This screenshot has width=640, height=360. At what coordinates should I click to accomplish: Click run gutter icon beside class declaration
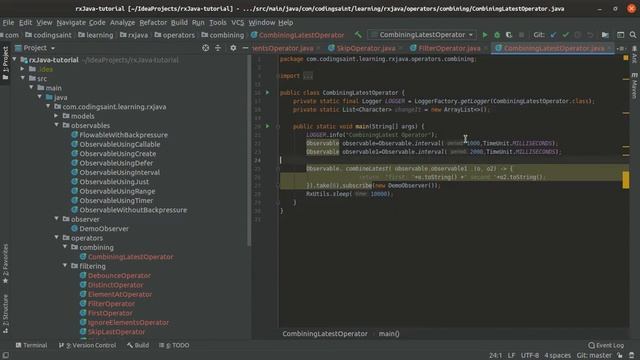[x=267, y=93]
